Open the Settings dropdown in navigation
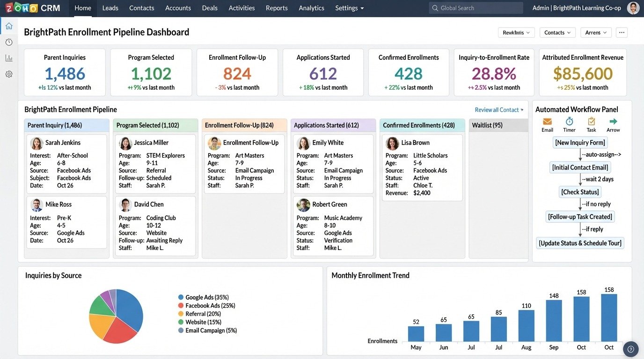 350,8
